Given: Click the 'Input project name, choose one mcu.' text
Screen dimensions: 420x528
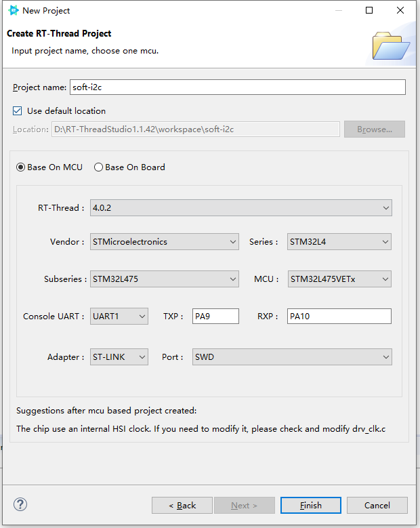Looking at the screenshot, I should [85, 51].
